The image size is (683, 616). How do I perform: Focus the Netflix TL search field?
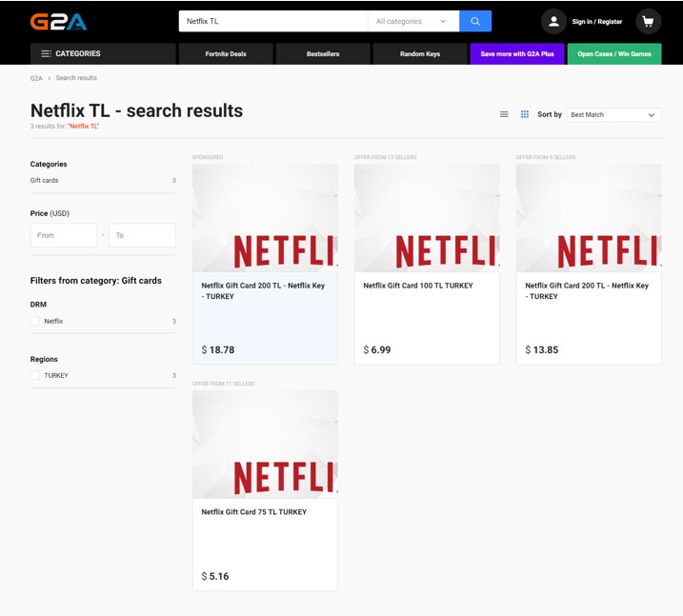(x=273, y=21)
